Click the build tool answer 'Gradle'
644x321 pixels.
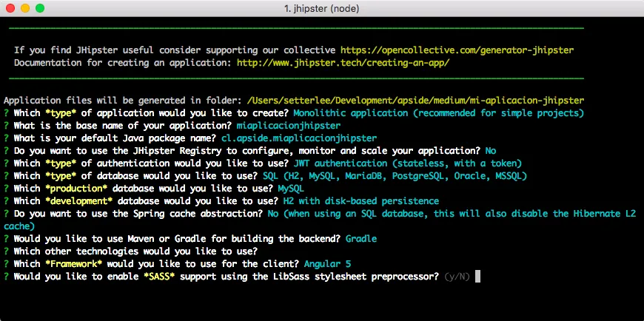361,239
